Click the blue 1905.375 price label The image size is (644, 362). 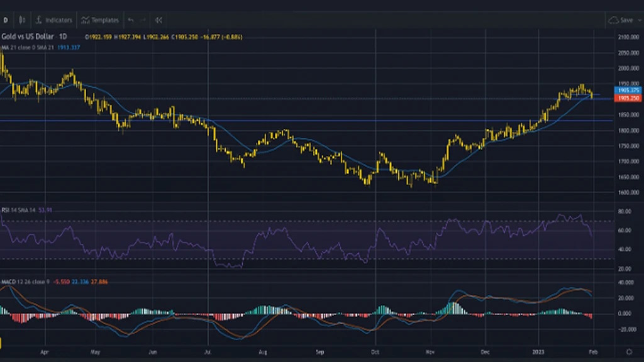pyautogui.click(x=628, y=90)
